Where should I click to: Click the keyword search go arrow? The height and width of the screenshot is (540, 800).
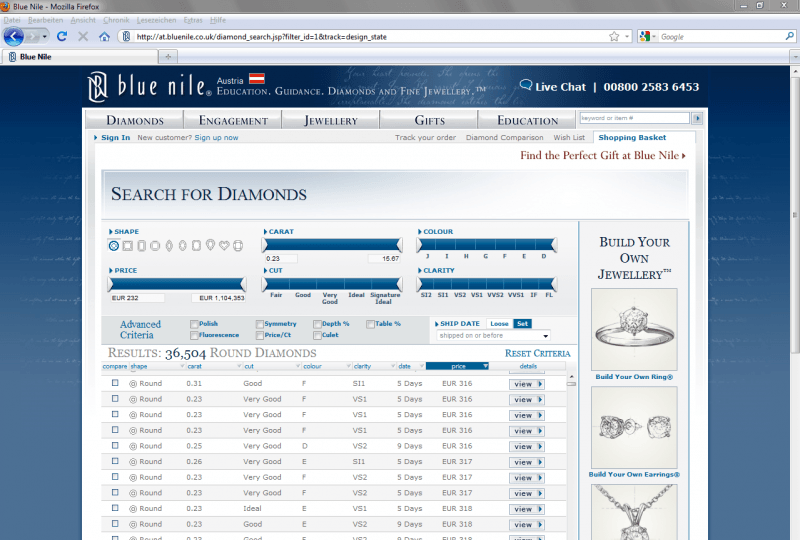coord(697,118)
